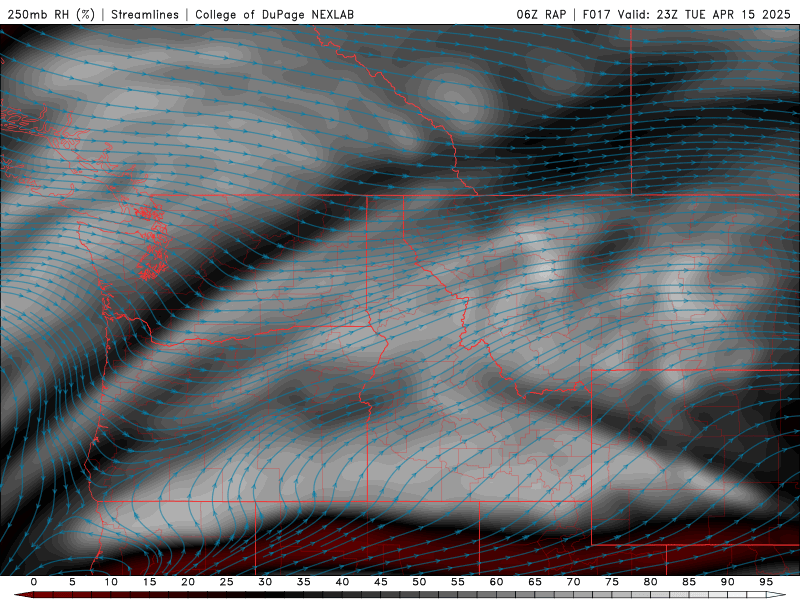The image size is (800, 600).
Task: Click the colorbar label "40"
Action: point(342,582)
